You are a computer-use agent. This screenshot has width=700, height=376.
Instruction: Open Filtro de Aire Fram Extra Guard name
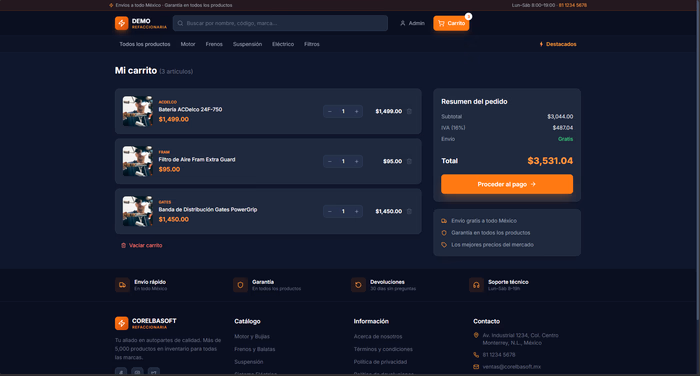point(197,159)
